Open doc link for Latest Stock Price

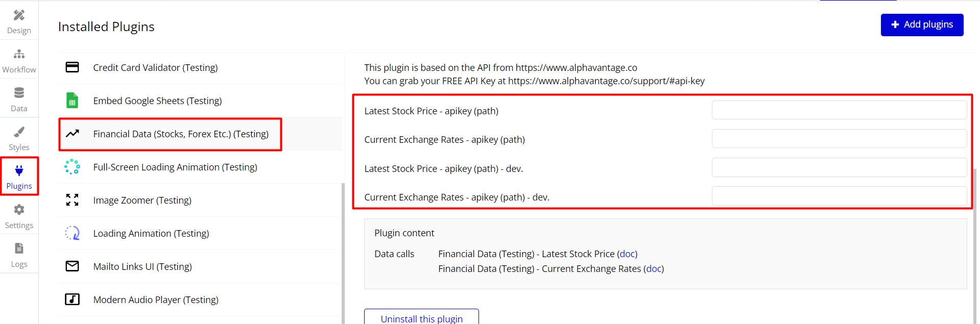click(627, 254)
